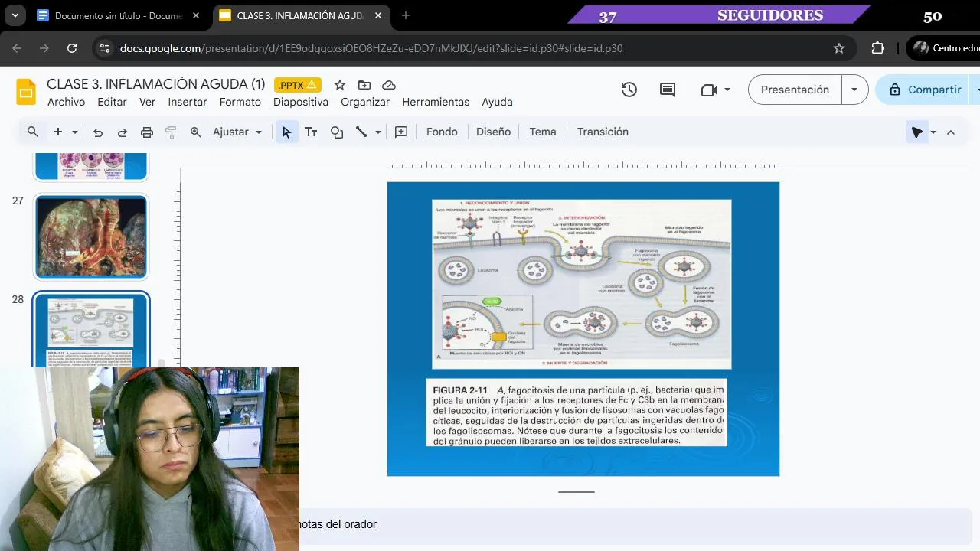The width and height of the screenshot is (980, 551).
Task: Add a comment from toolbar
Action: (x=401, y=132)
